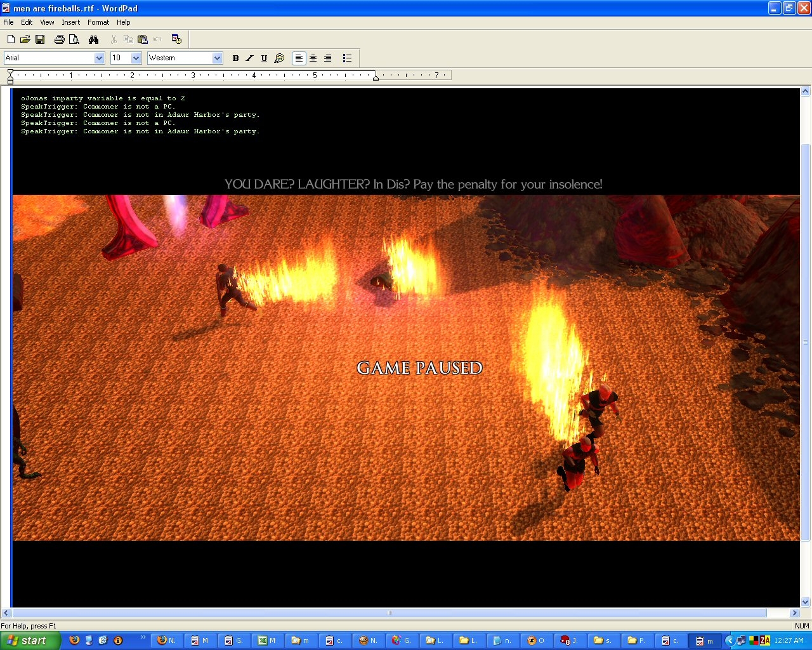This screenshot has width=812, height=650.
Task: Toggle italic formatting
Action: [250, 58]
